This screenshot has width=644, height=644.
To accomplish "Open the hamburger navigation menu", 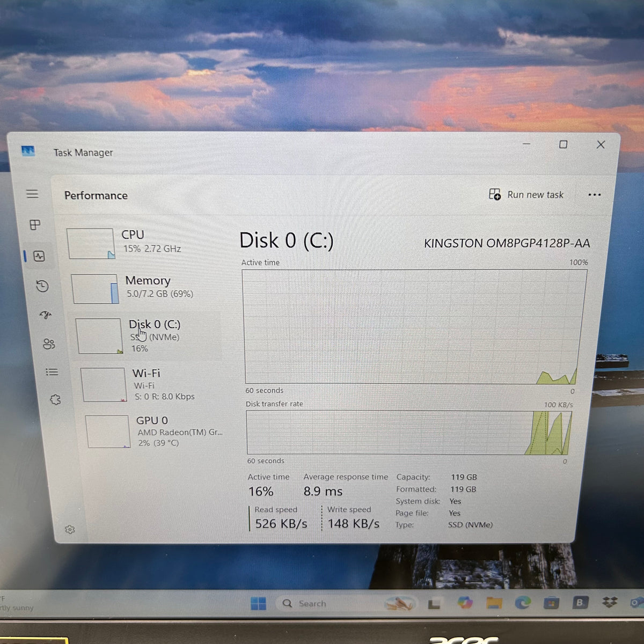I will [x=32, y=194].
